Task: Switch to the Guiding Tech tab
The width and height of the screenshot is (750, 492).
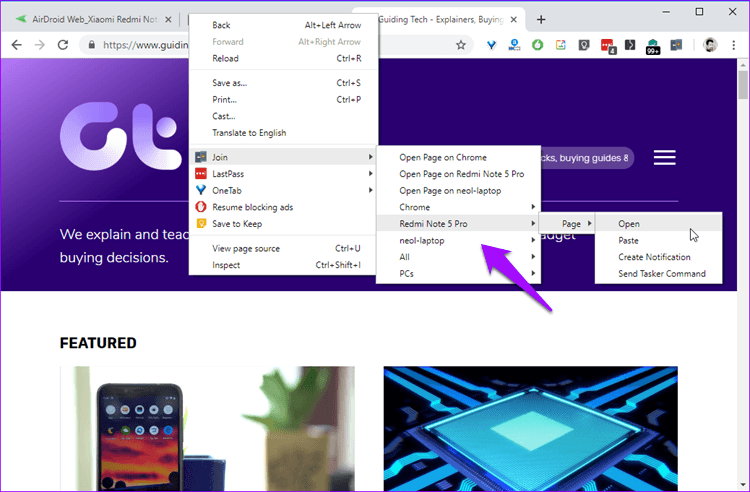Action: coord(438,20)
